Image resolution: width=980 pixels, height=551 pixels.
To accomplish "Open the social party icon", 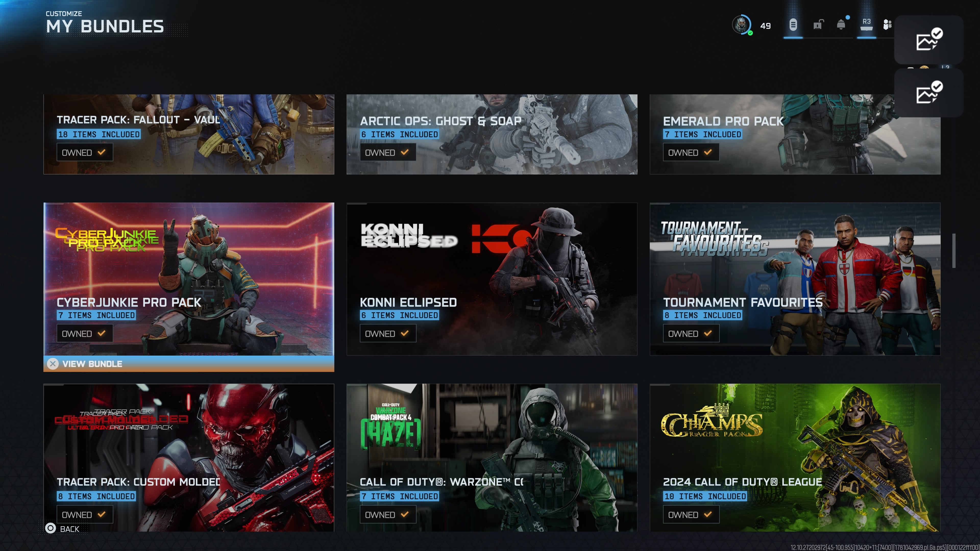I will (x=887, y=25).
